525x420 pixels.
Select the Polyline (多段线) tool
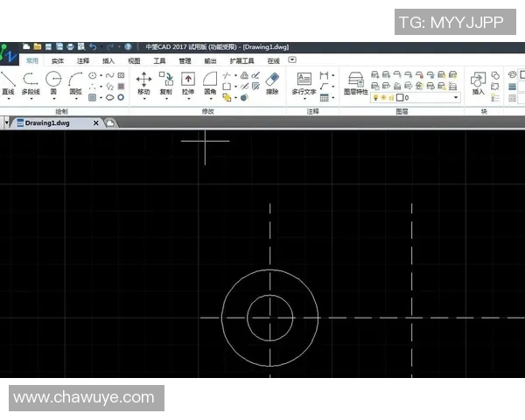(31, 82)
